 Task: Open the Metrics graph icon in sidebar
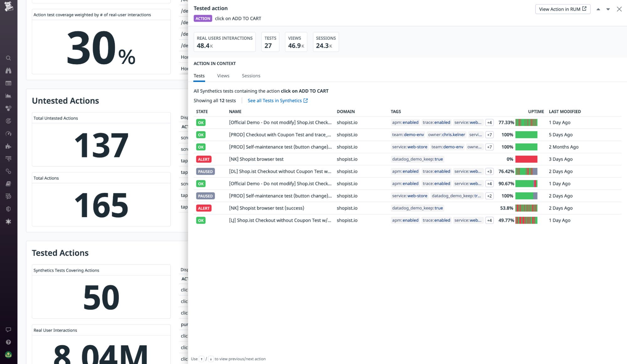click(x=8, y=96)
